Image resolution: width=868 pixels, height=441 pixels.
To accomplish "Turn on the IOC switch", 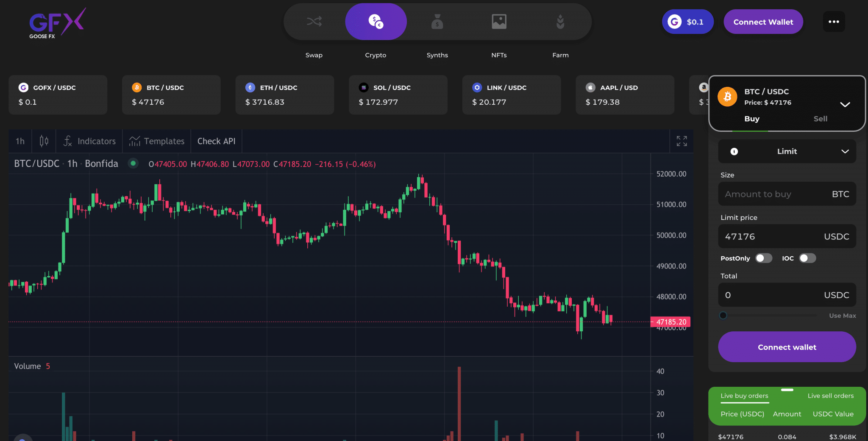I will [x=807, y=258].
